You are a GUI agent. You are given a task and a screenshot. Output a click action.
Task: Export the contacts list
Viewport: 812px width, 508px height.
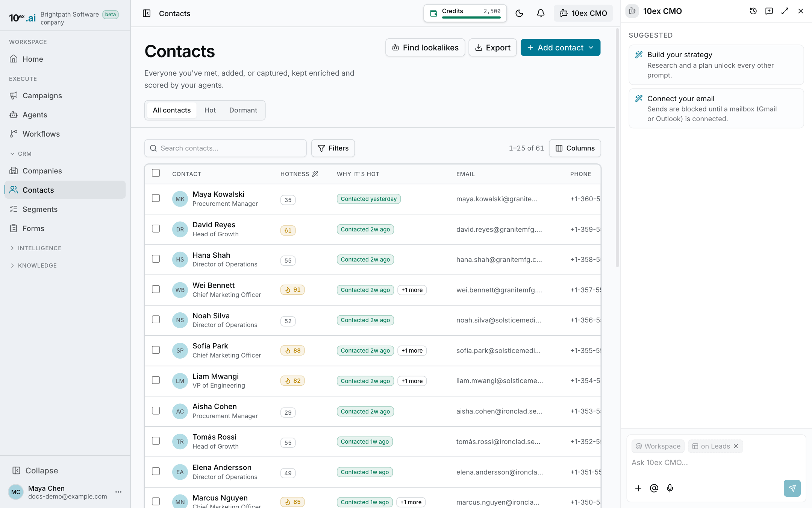(x=492, y=47)
